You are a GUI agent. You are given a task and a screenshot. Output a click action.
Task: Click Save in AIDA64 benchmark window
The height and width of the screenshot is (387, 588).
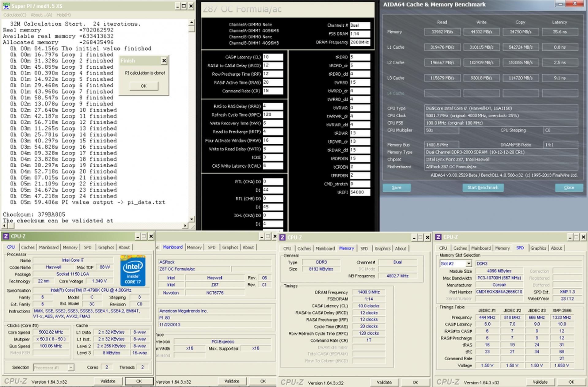pyautogui.click(x=396, y=188)
